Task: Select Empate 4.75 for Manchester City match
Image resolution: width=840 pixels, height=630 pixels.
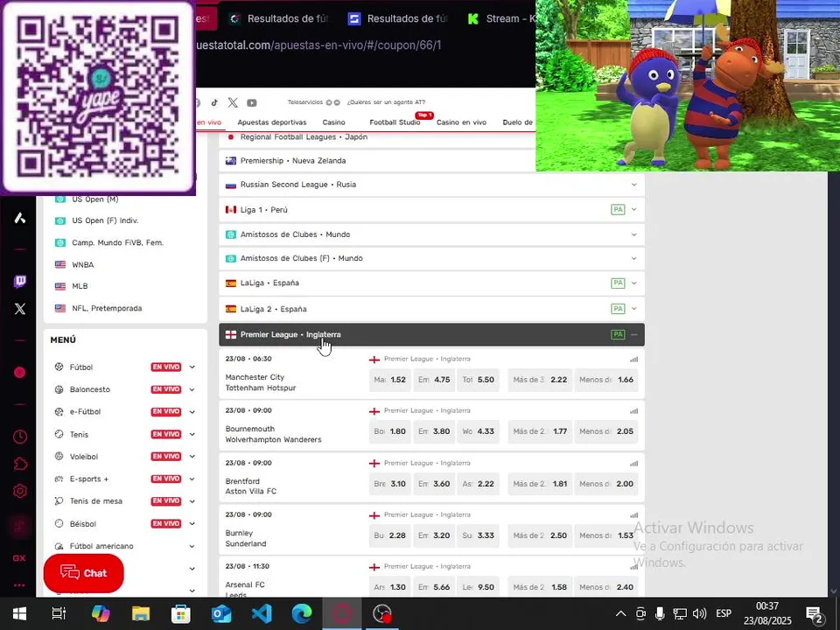Action: coord(434,379)
